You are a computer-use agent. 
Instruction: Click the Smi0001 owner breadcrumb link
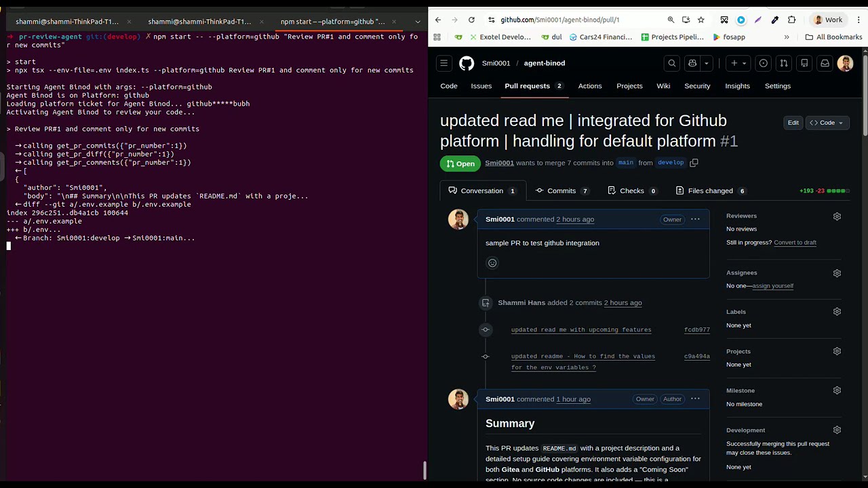point(496,63)
